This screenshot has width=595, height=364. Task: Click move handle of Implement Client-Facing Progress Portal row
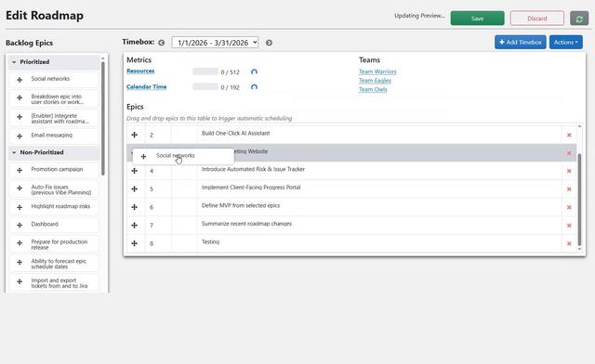[x=134, y=188]
